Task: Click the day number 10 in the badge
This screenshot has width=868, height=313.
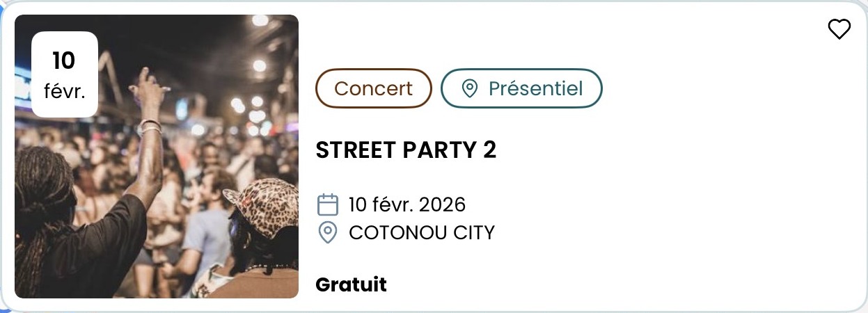Action: coord(63,61)
